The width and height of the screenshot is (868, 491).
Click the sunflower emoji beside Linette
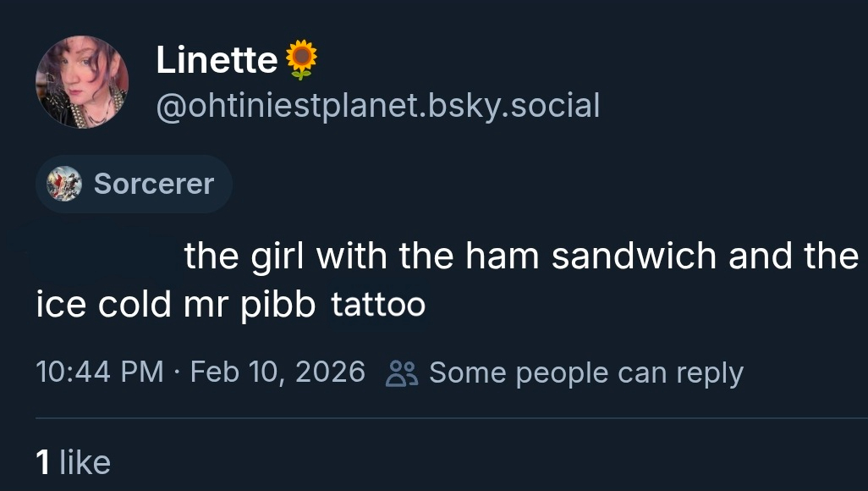(301, 60)
